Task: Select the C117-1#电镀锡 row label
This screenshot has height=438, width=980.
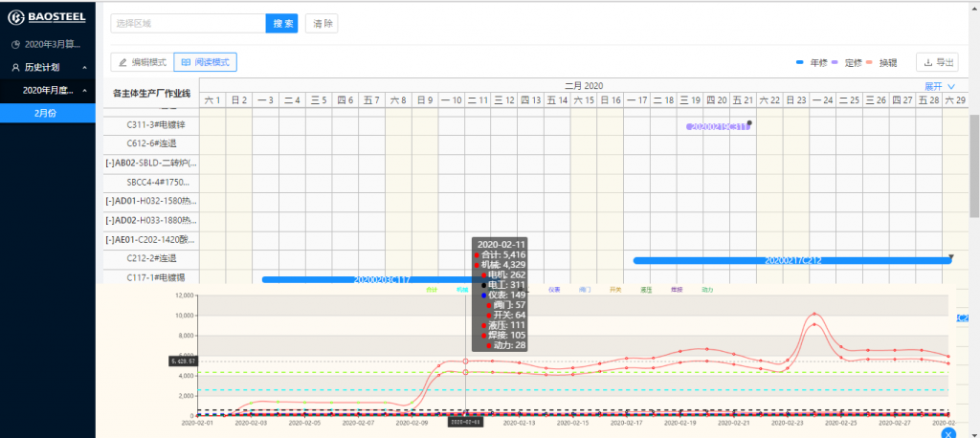Action: (156, 277)
